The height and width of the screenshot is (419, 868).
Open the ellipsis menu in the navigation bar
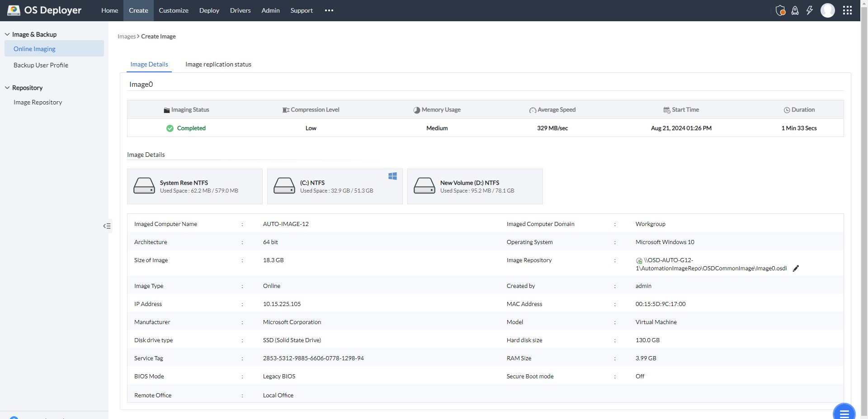[x=329, y=10]
